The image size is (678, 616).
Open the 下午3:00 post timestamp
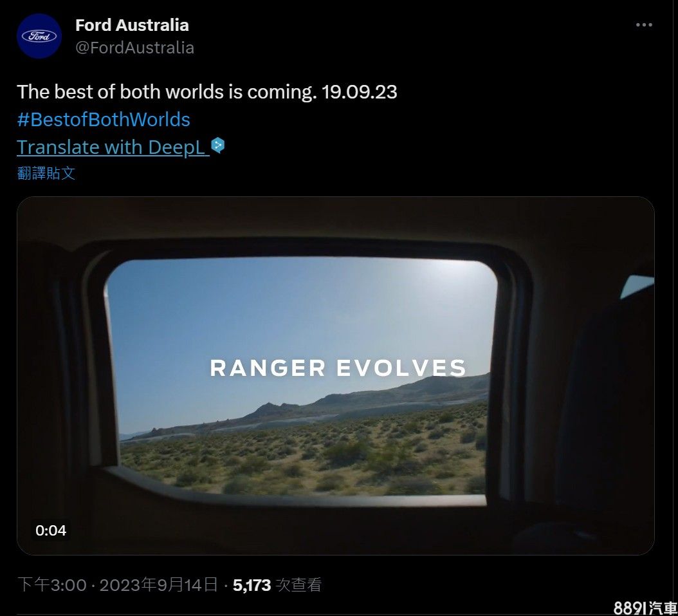pyautogui.click(x=51, y=585)
